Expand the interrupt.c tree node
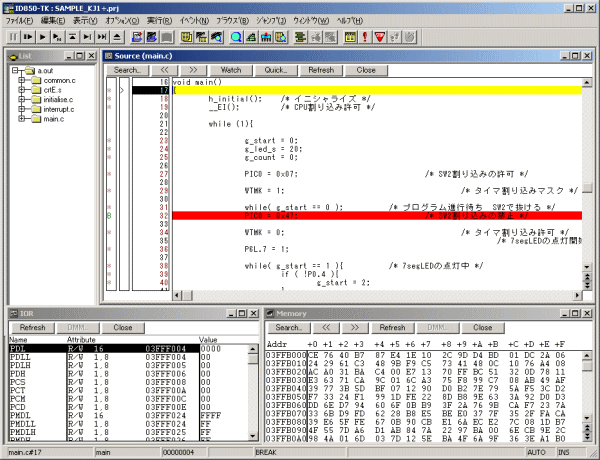 [x=22, y=109]
